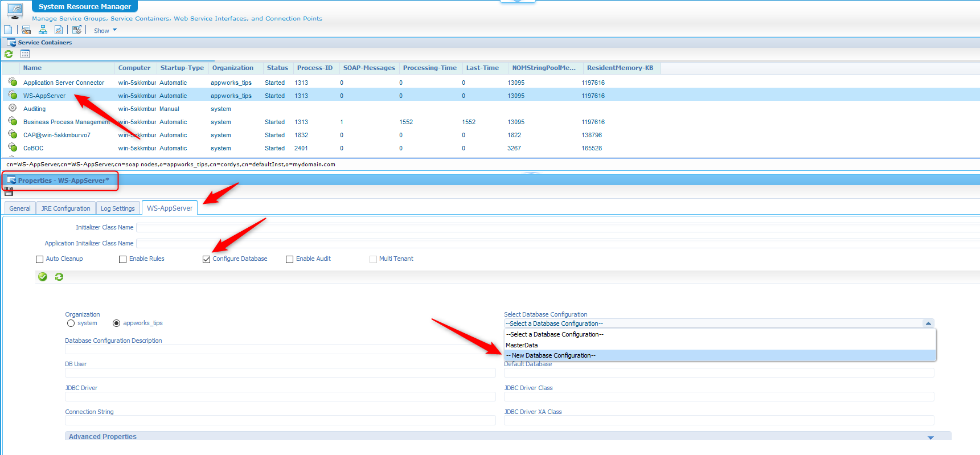The image size is (980, 455).
Task: Click the grid column chooser icon
Action: coord(25,54)
